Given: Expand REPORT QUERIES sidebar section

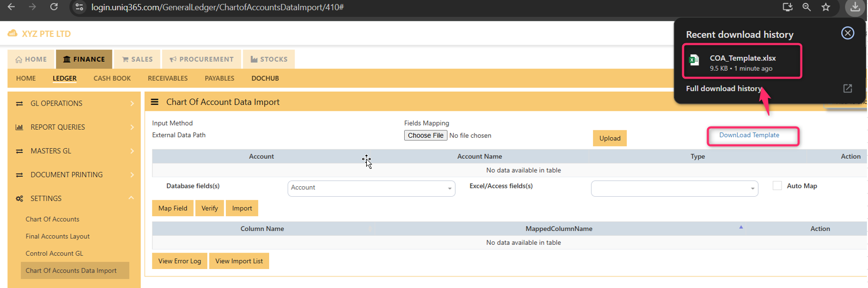Looking at the screenshot, I should pyautogui.click(x=74, y=127).
